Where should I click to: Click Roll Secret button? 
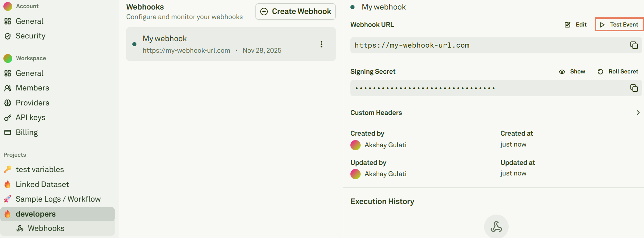pyautogui.click(x=618, y=71)
